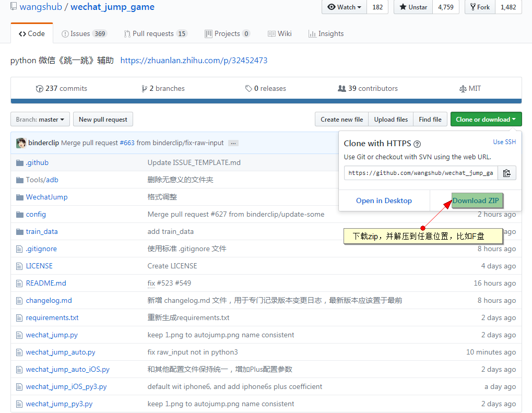Click the LICENSE file icon
This screenshot has height=413, width=532.
click(x=19, y=266)
